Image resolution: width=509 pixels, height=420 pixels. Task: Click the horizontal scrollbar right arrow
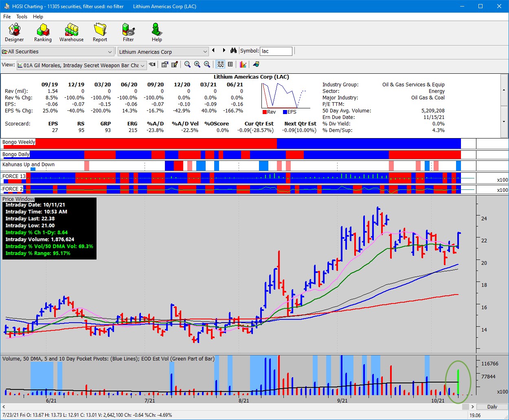(472, 407)
